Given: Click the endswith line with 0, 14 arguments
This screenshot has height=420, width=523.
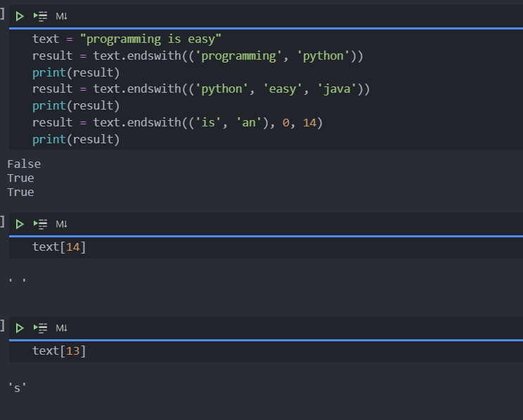Looking at the screenshot, I should (176, 123).
